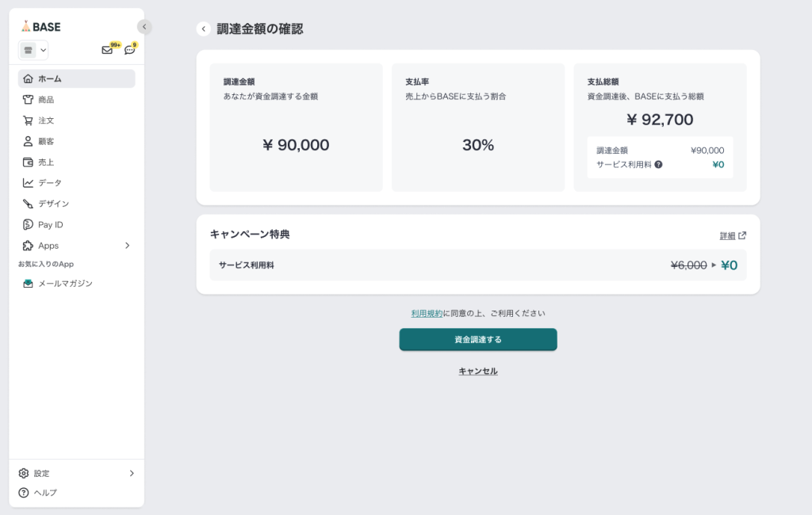Click the back arrow beside 調達金額の確認
Viewport: 812px width, 515px height.
(x=204, y=29)
